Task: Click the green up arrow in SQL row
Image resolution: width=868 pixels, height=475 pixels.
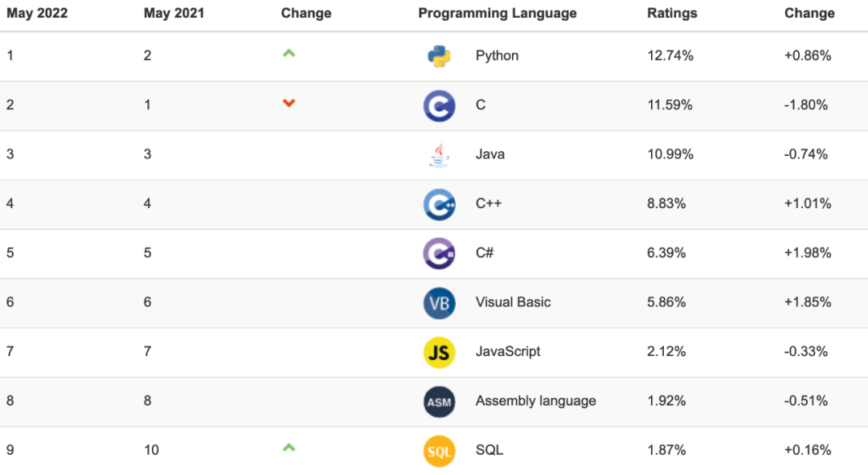Action: pos(289,448)
